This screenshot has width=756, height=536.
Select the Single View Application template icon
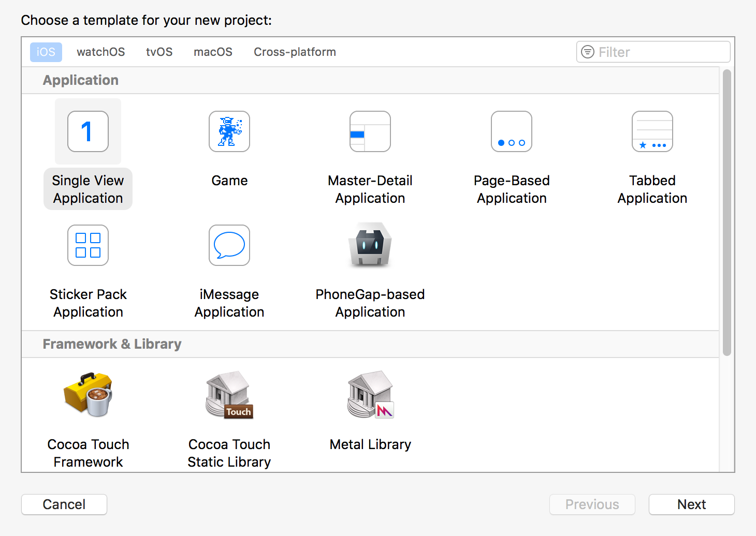point(88,131)
